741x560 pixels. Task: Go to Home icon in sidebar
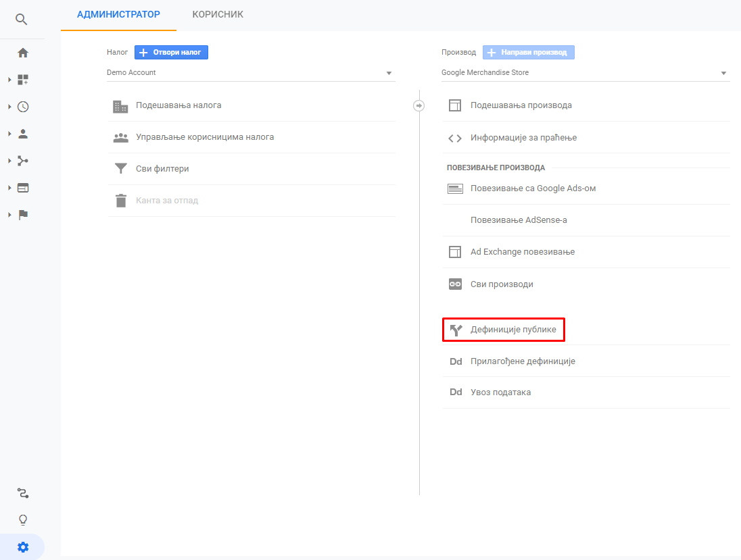(23, 53)
